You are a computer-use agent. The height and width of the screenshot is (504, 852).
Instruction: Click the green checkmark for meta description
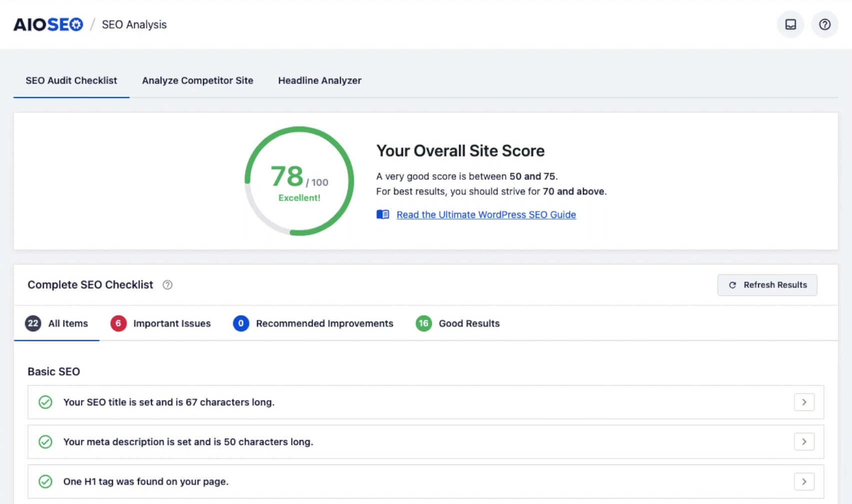[45, 442]
